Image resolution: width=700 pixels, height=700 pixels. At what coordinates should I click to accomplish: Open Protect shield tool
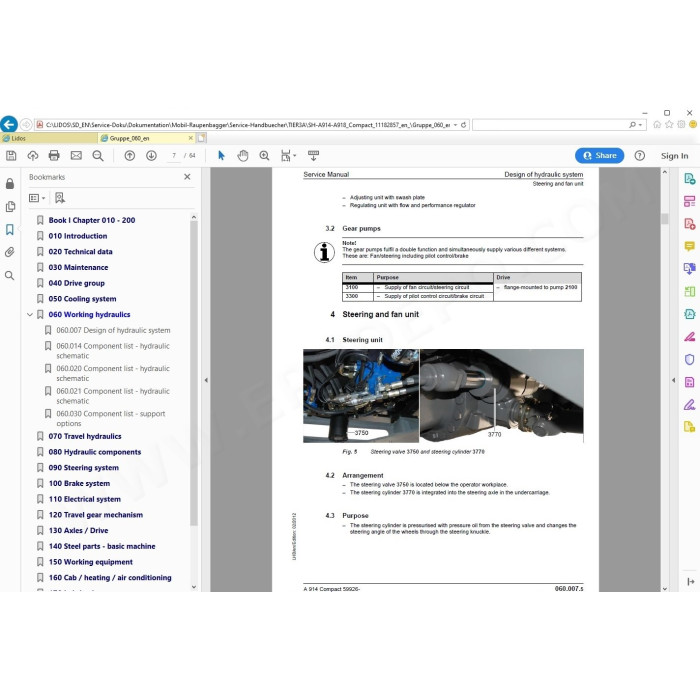click(690, 359)
